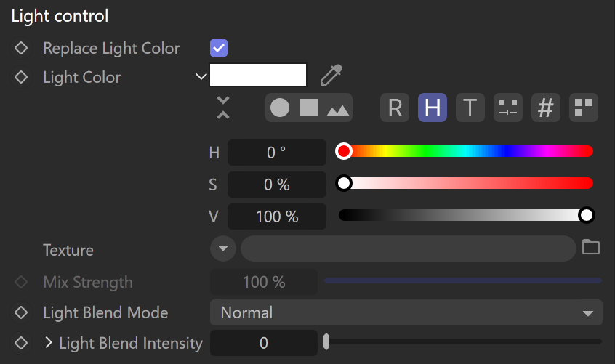Toggle keyframe diamond for Light Blend Mode
The image size is (615, 364).
click(x=21, y=312)
